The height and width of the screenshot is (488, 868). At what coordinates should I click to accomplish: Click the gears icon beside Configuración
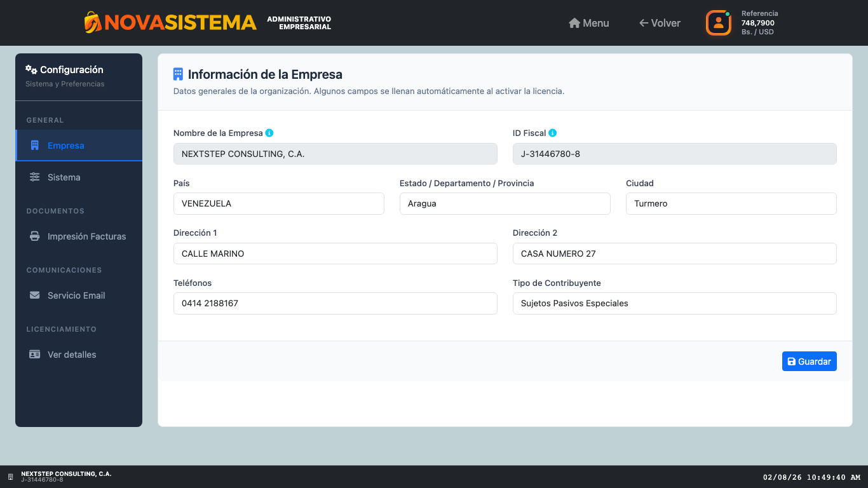[31, 69]
